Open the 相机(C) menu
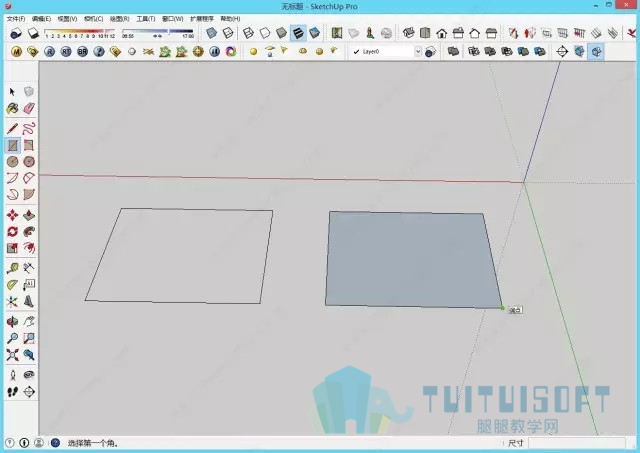The image size is (640, 453). [93, 19]
